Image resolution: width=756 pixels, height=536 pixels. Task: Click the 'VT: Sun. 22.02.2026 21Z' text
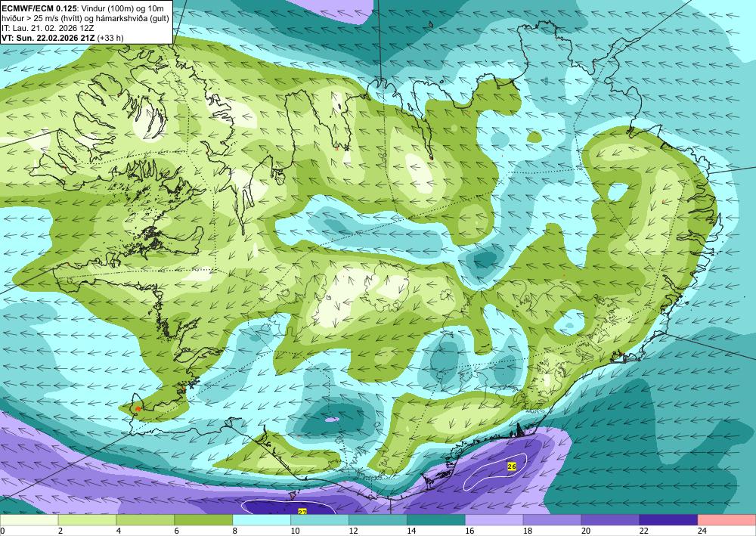[x=48, y=38]
